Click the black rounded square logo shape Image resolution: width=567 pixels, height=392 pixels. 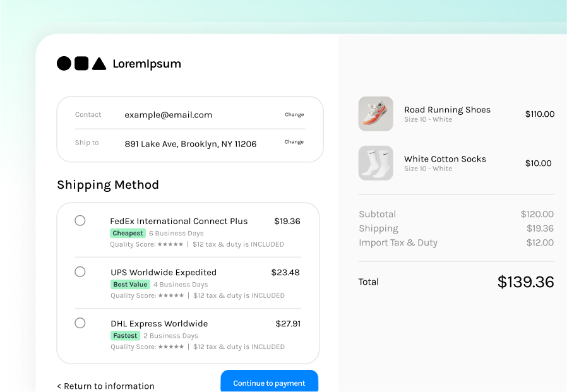pyautogui.click(x=81, y=63)
